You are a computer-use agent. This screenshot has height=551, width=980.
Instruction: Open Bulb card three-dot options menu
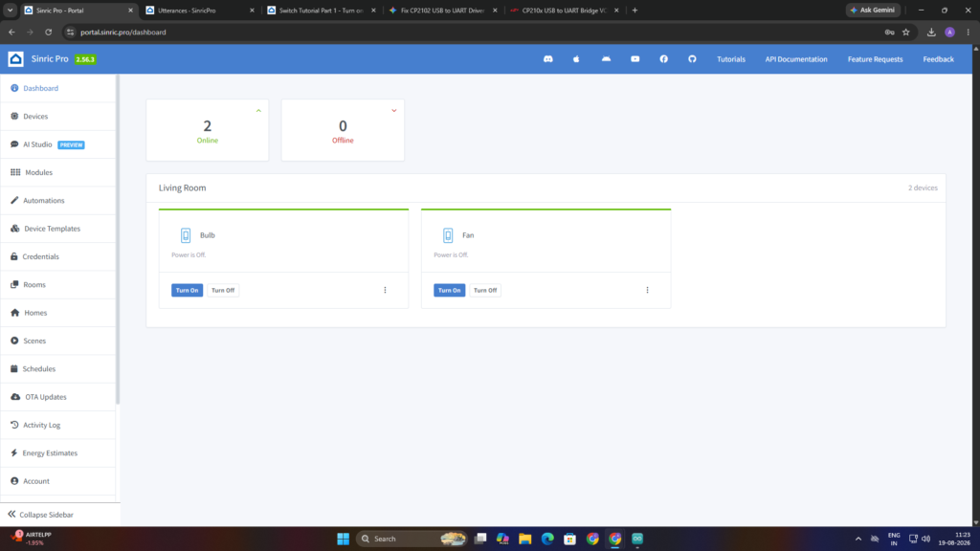tap(385, 290)
